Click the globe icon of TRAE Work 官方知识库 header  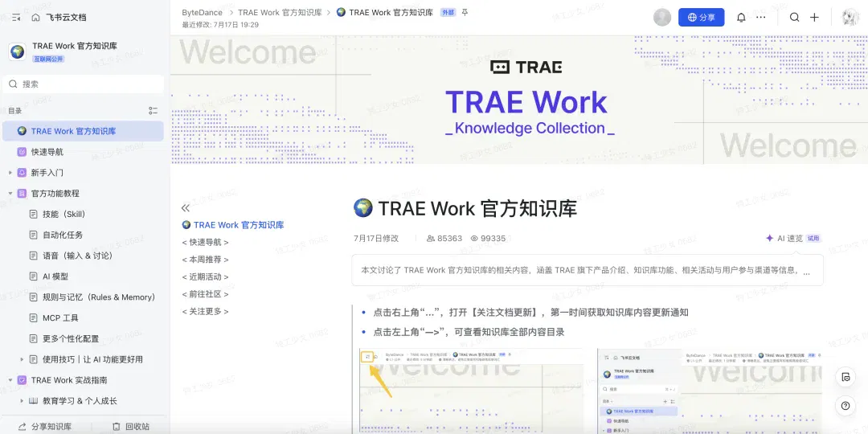(17, 51)
